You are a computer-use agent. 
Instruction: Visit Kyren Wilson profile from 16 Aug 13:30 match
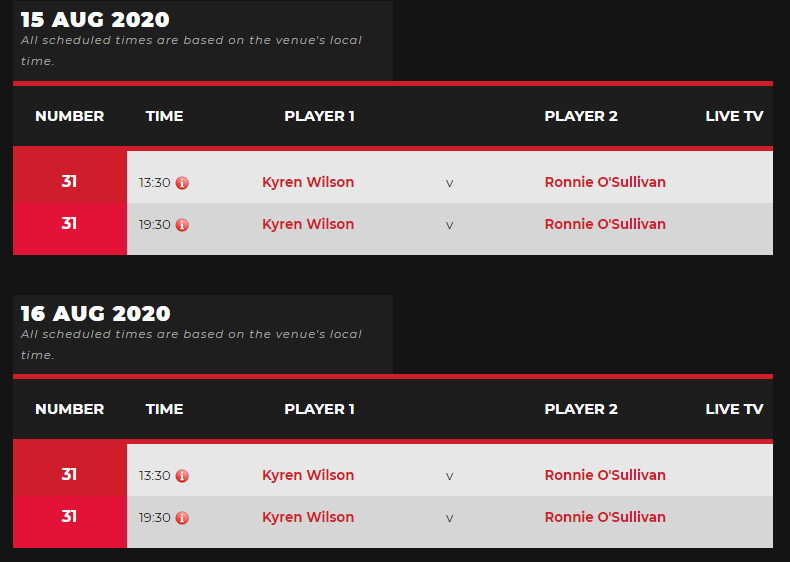click(x=308, y=475)
